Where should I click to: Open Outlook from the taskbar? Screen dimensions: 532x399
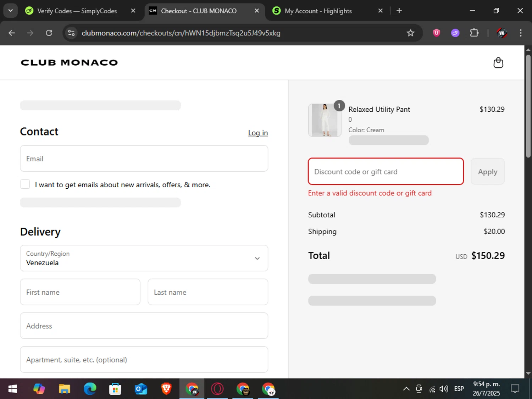(141, 389)
